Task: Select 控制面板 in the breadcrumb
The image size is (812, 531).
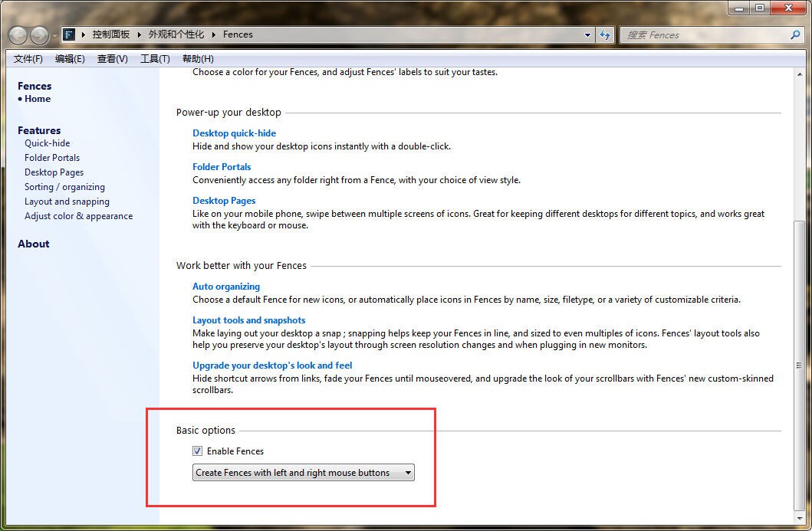Action: (x=111, y=34)
